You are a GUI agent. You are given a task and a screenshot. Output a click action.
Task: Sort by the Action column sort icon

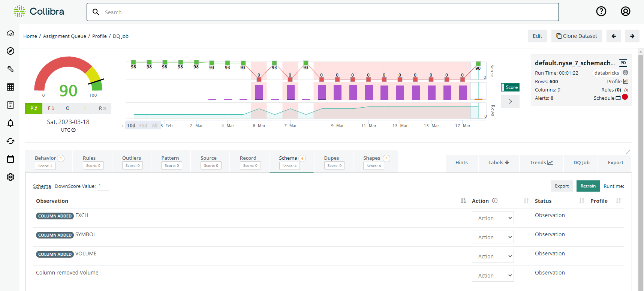pyautogui.click(x=526, y=201)
